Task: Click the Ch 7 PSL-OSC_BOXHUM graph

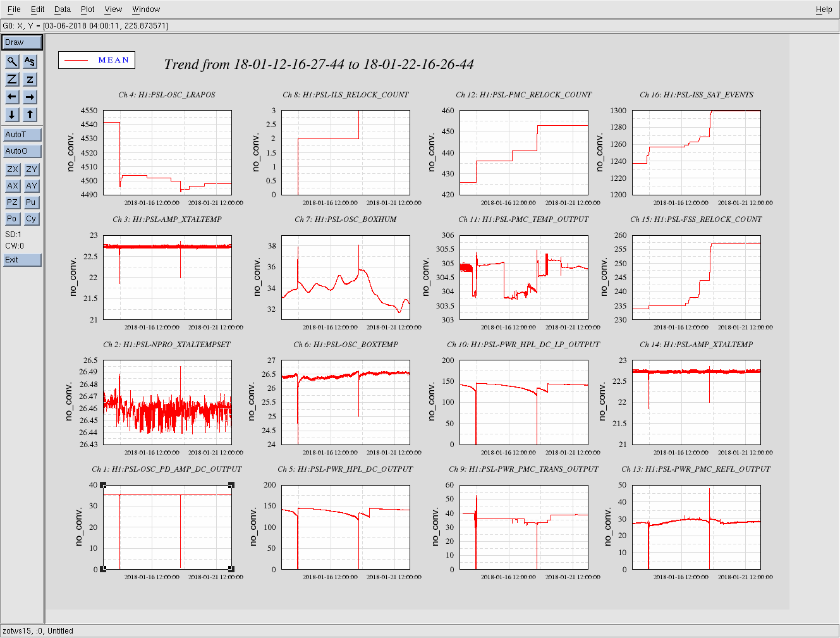Action: pos(346,278)
